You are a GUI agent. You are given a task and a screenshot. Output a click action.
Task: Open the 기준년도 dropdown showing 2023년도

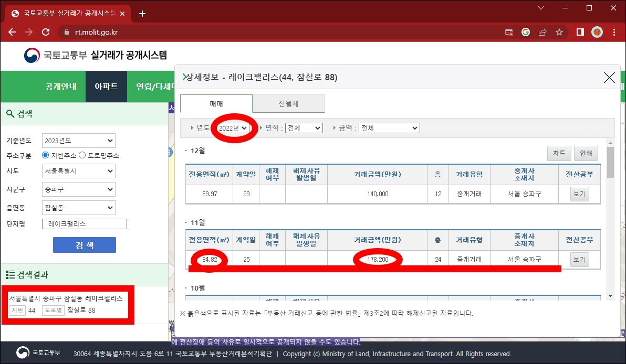(78, 140)
